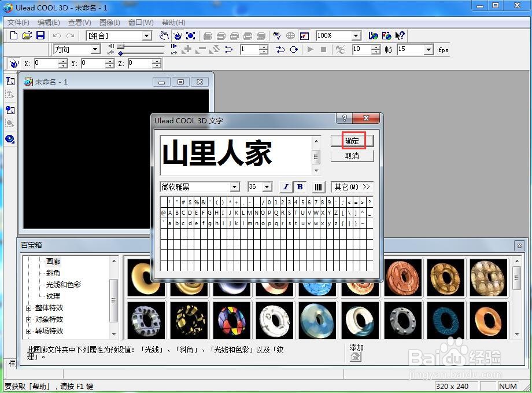Viewport: 532px width, 393px height.
Task: Click the blue geometric object icon in sidebar
Action: tap(10, 138)
